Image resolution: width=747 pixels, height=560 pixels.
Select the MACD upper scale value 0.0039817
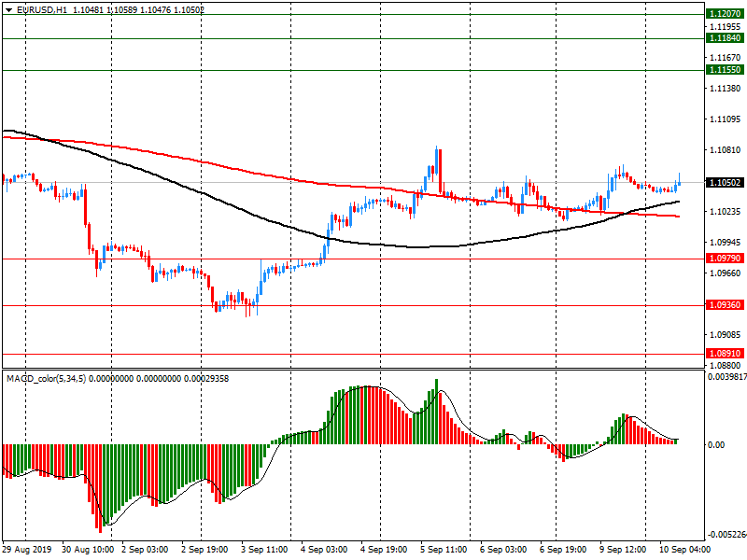(727, 377)
